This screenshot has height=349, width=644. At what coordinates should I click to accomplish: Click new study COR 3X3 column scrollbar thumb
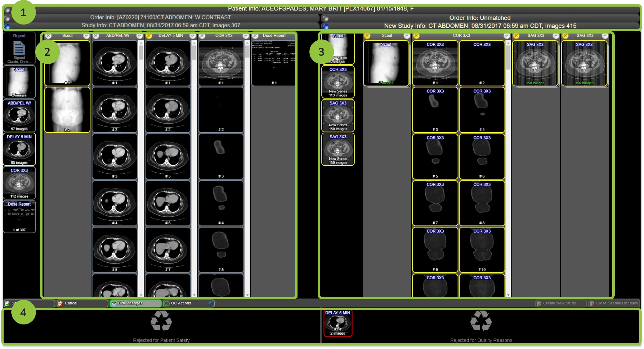508,57
